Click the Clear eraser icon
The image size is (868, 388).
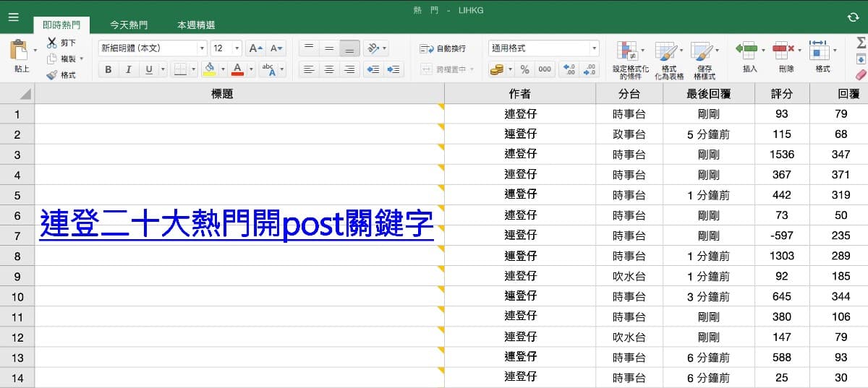click(861, 74)
